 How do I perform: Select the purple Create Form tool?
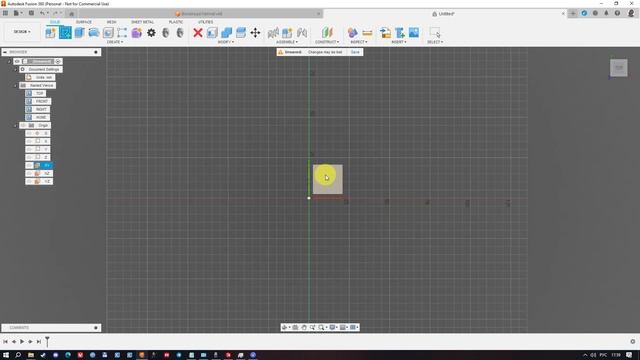click(137, 33)
